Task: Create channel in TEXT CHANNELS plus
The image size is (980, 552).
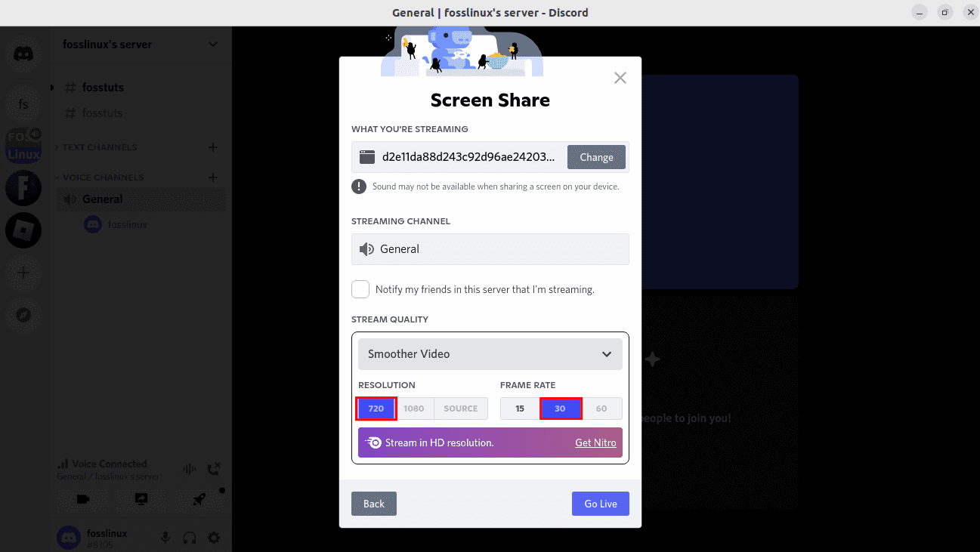Action: pyautogui.click(x=213, y=147)
